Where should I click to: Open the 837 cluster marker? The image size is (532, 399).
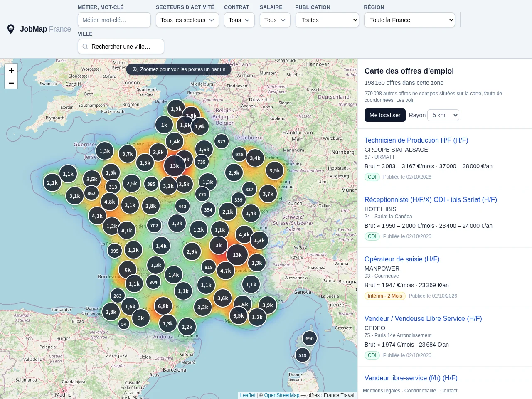point(249,190)
